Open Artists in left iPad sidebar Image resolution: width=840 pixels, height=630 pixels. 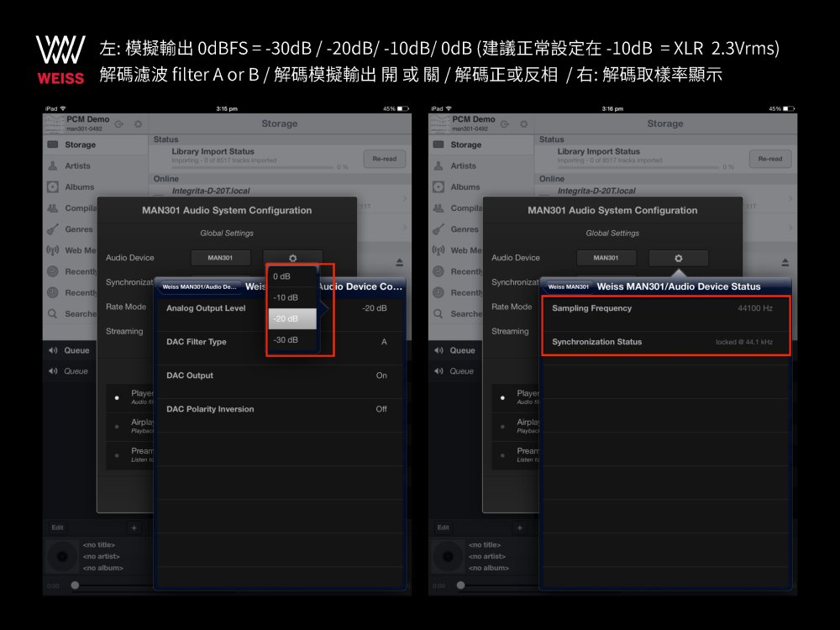(96, 166)
